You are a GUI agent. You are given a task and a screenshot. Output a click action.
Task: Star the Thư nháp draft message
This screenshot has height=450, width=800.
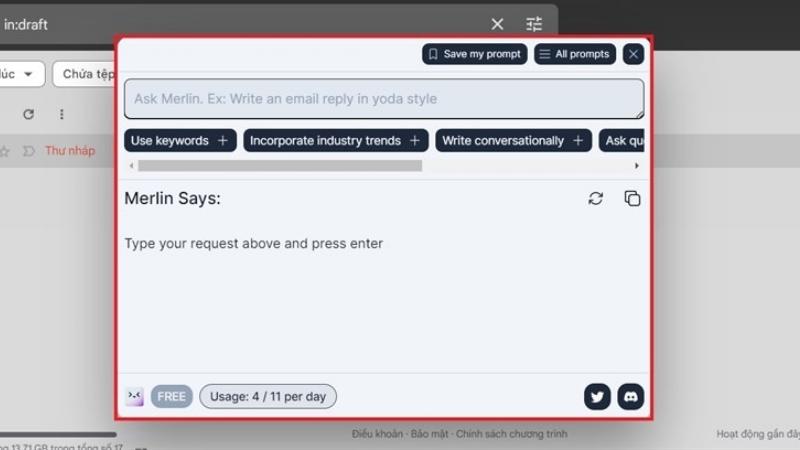pos(5,151)
